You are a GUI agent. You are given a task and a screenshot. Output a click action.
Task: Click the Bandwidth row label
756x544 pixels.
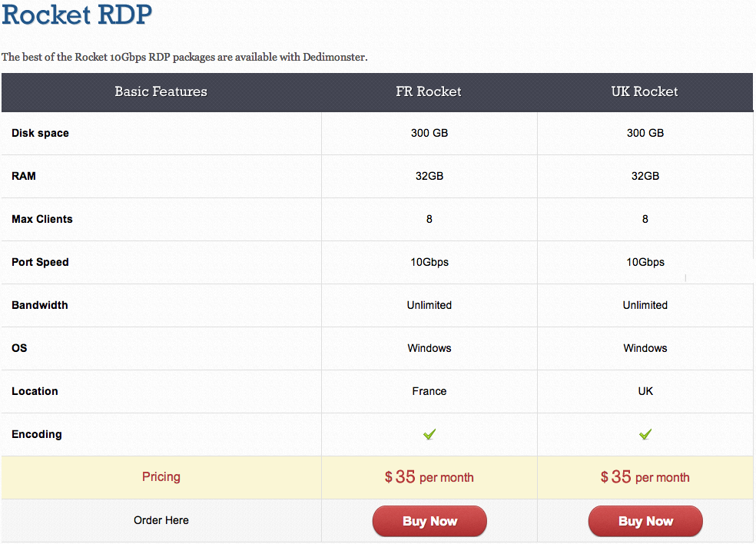39,305
